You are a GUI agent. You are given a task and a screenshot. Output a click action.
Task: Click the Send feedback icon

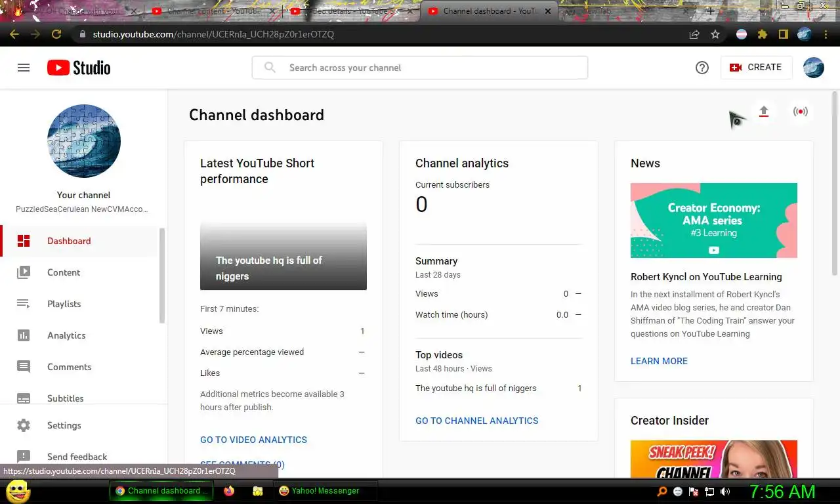(x=24, y=457)
